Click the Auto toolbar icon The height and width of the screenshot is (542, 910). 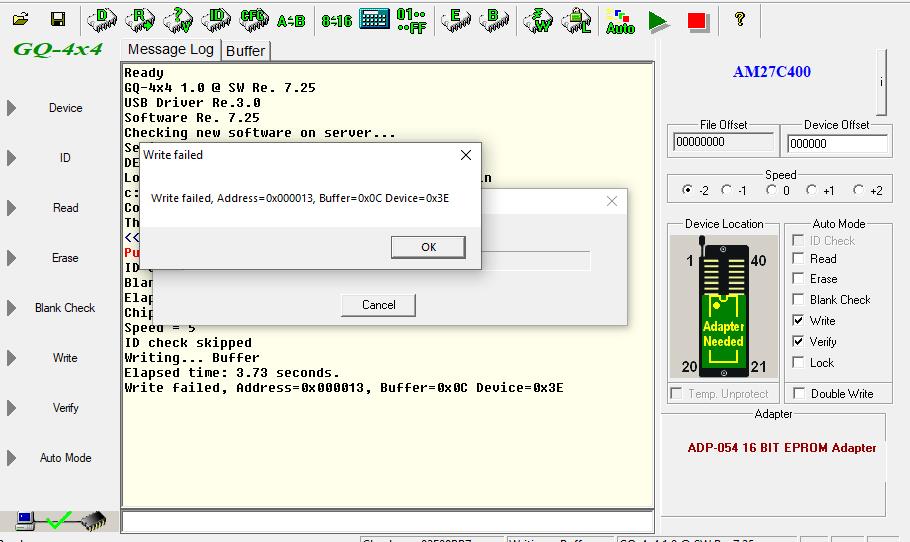(620, 21)
